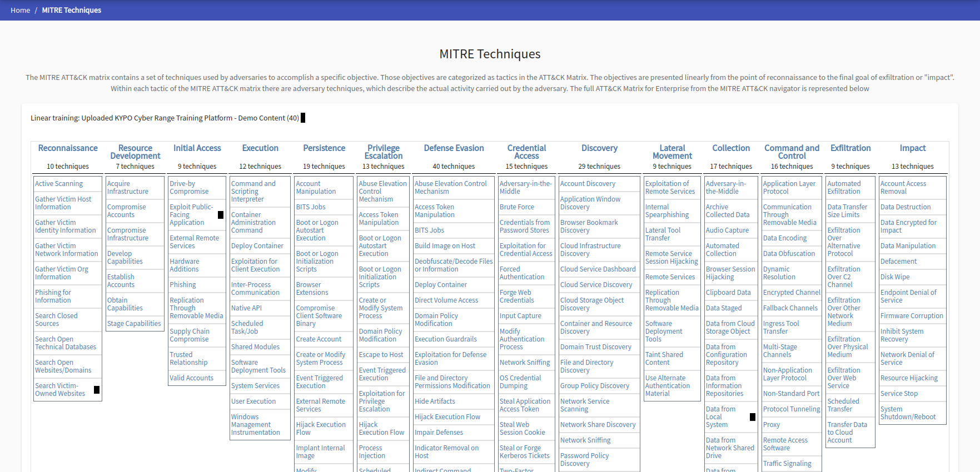Screen dimensions: 980x472
Task: Click Steal Web Session Cookie
Action: pyautogui.click(x=523, y=429)
